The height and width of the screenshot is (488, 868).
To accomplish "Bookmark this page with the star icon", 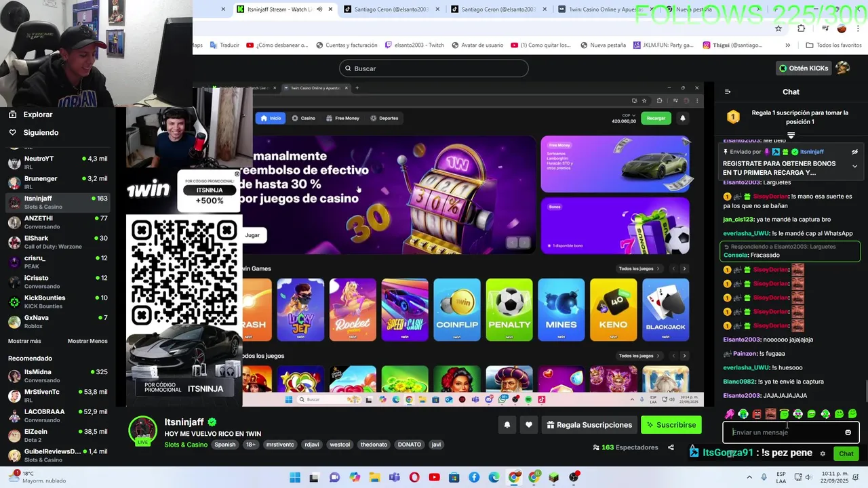I will coord(778,28).
